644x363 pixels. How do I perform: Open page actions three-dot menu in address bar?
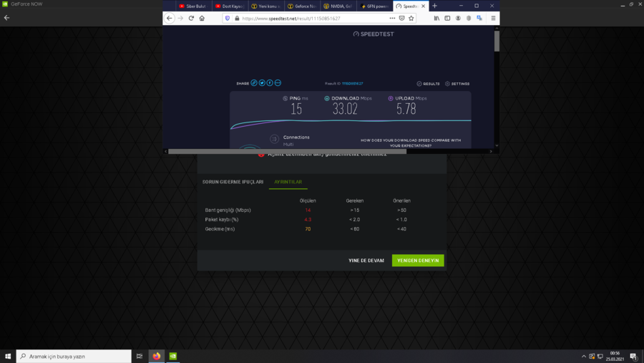(x=392, y=18)
